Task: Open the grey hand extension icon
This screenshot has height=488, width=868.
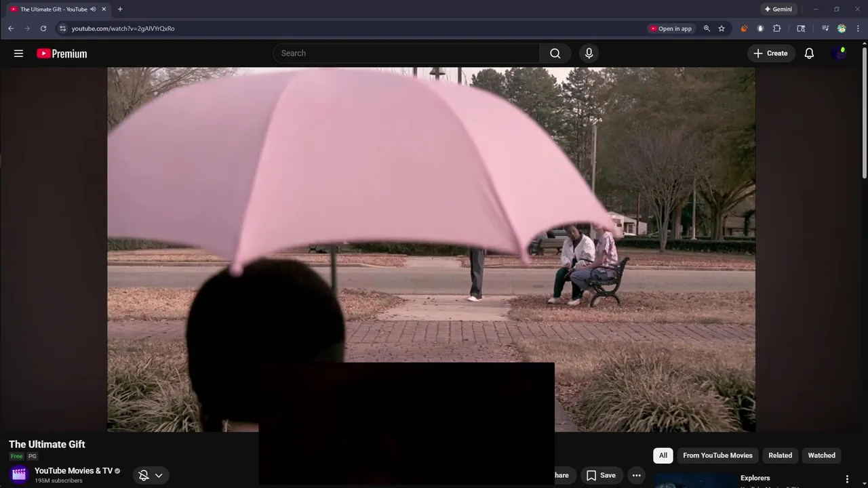Action: pyautogui.click(x=760, y=28)
